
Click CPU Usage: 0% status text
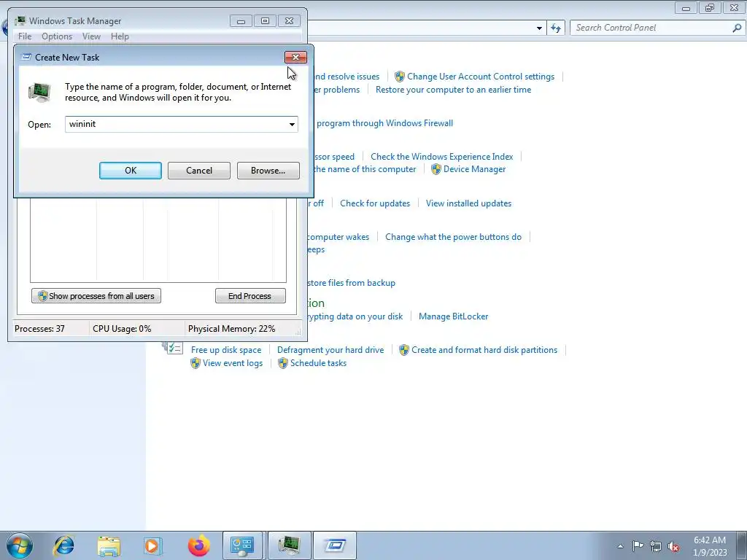pyautogui.click(x=122, y=329)
